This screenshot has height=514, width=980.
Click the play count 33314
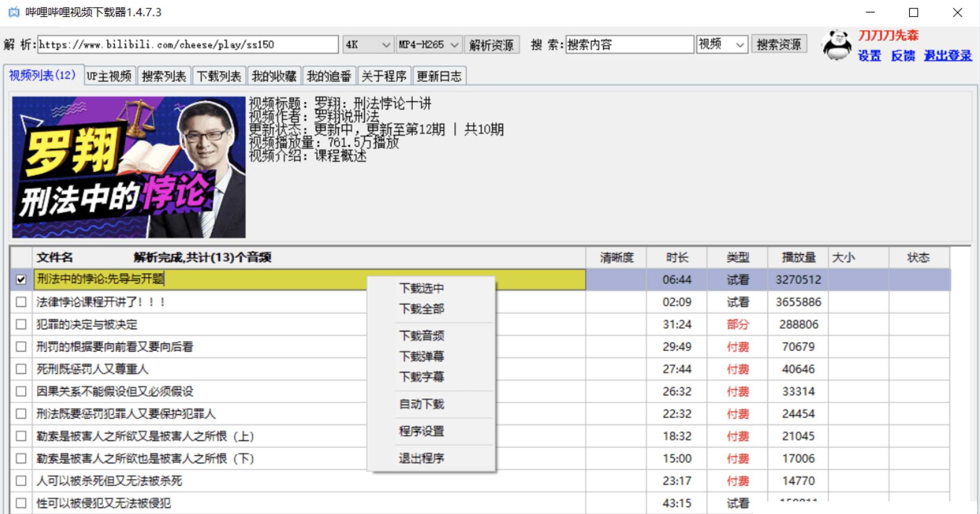click(x=799, y=391)
